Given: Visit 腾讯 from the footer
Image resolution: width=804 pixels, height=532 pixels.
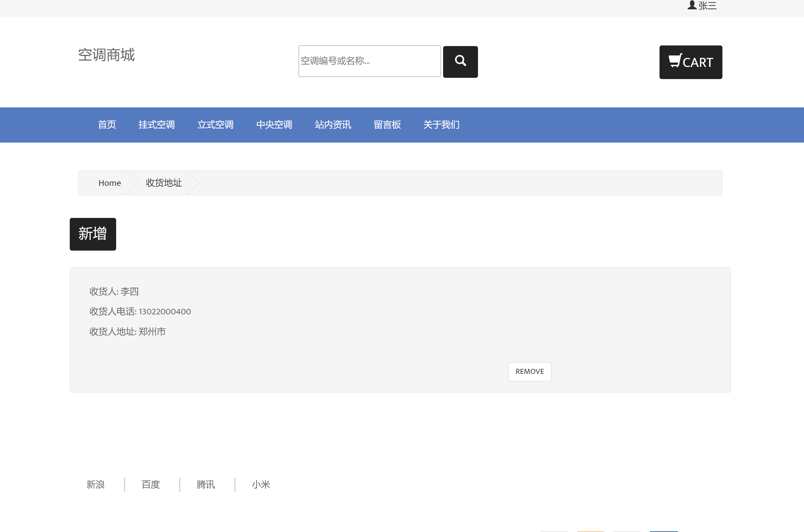Looking at the screenshot, I should pyautogui.click(x=205, y=484).
